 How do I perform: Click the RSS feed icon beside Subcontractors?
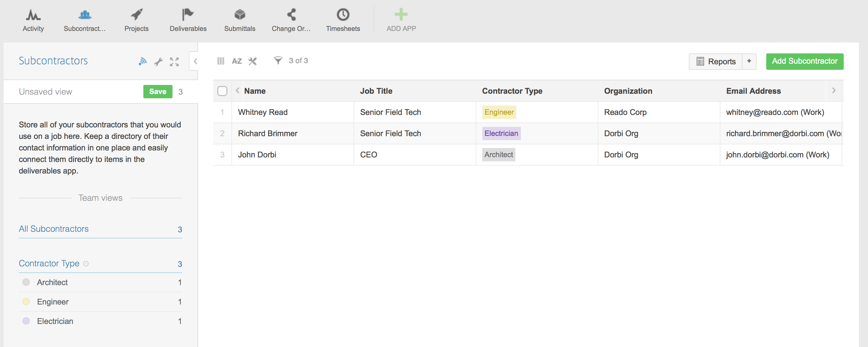click(x=142, y=61)
